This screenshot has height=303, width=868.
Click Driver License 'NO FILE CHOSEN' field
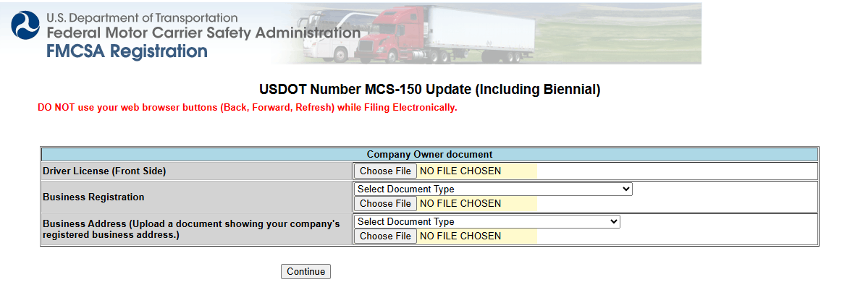pos(476,171)
